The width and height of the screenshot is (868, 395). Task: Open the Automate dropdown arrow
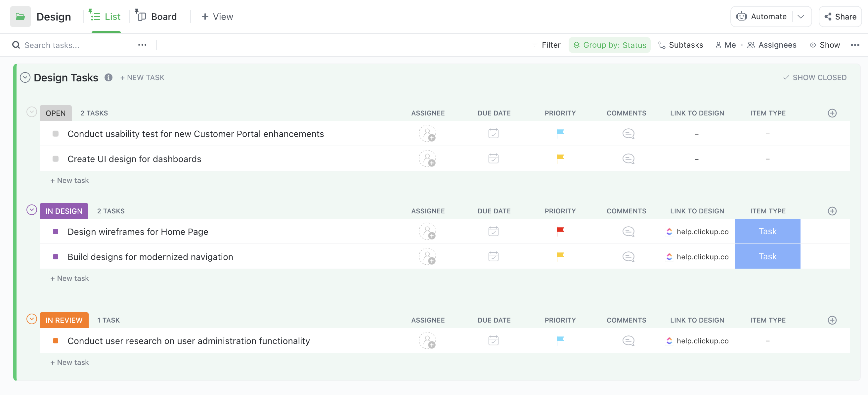click(801, 17)
